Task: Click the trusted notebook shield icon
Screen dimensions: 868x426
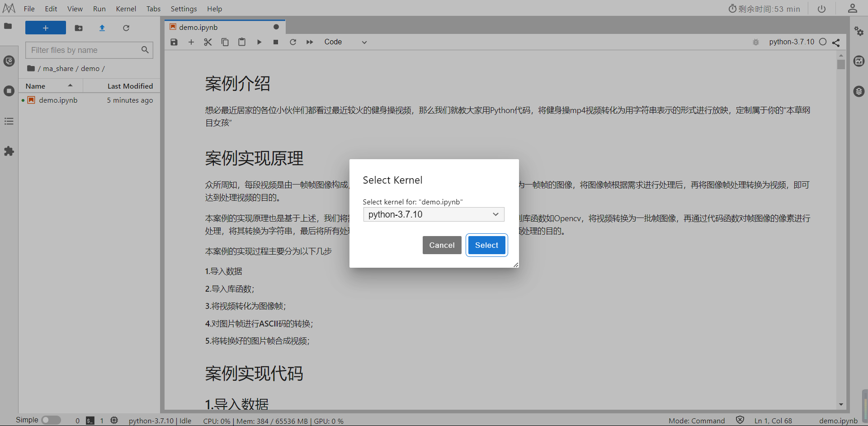Action: (740, 420)
